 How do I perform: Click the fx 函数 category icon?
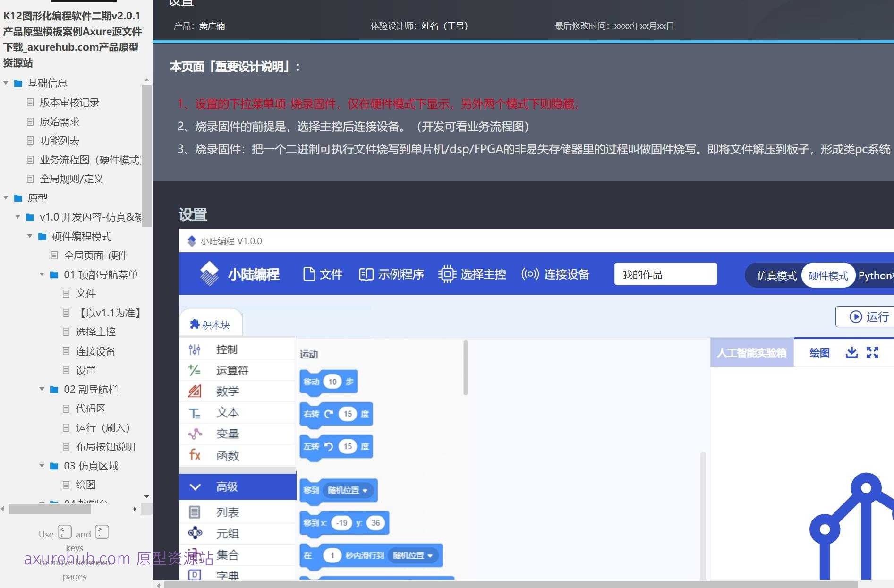(195, 455)
